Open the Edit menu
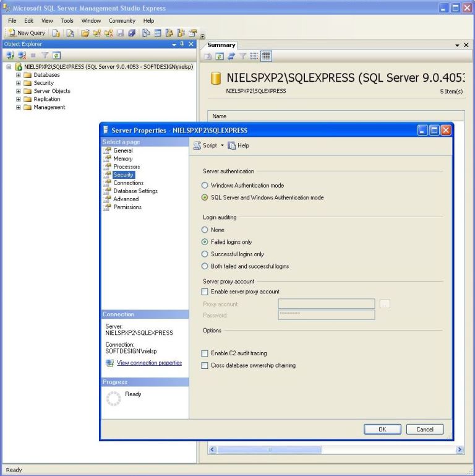This screenshot has height=476, width=475. tap(29, 20)
